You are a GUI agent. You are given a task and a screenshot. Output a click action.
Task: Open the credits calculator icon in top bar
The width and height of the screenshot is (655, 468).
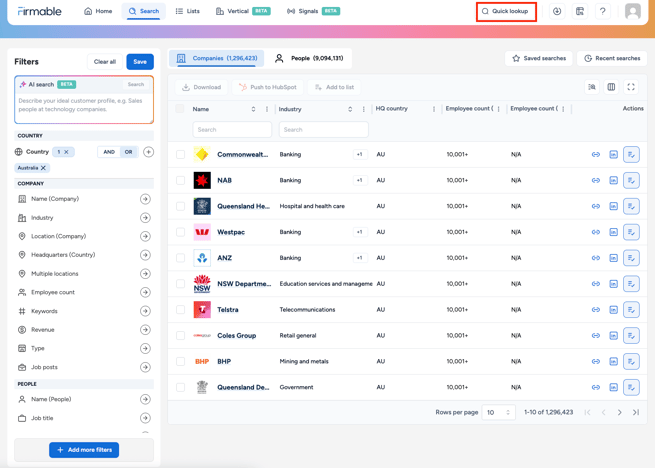click(x=580, y=11)
